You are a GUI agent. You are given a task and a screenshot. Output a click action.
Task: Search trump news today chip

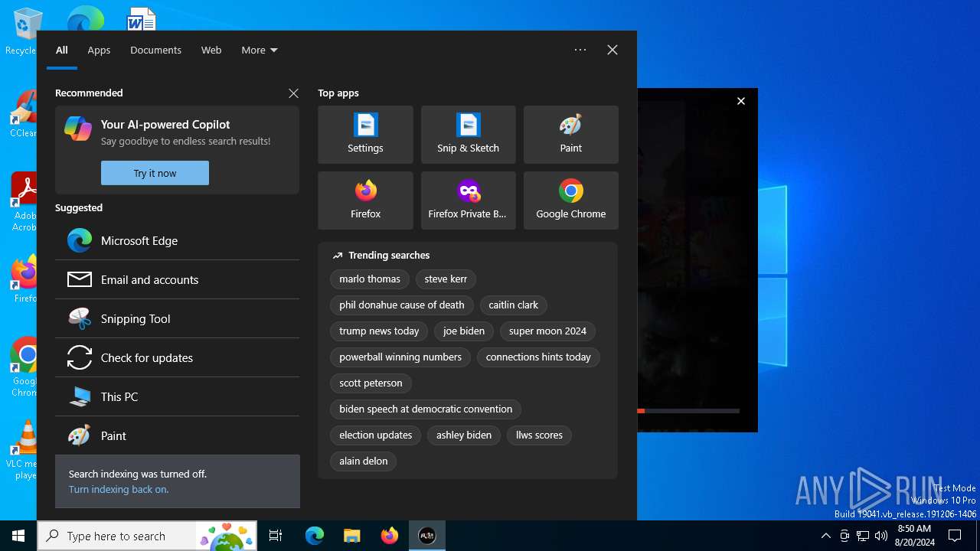point(379,331)
